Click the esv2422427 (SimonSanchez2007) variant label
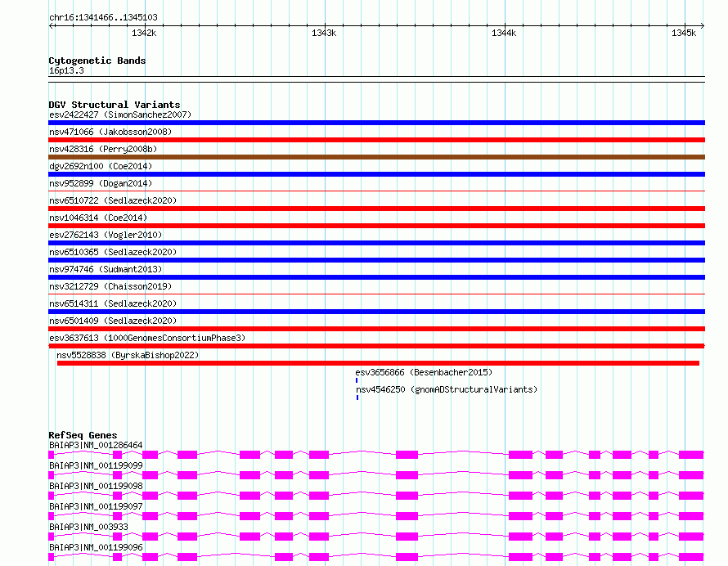Image resolution: width=728 pixels, height=566 pixels. (120, 115)
